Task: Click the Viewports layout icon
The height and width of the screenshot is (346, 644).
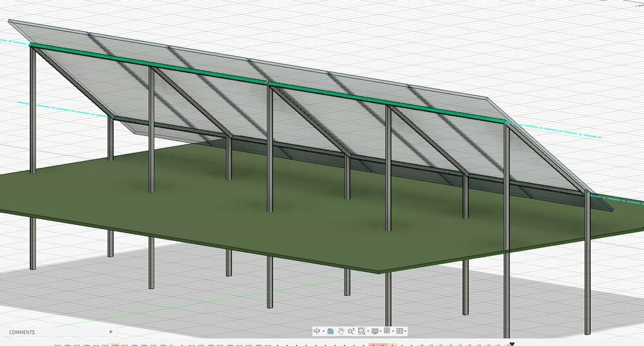Action: 400,331
